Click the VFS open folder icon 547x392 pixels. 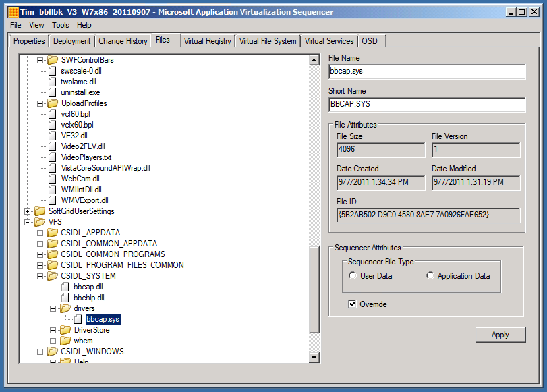40,222
